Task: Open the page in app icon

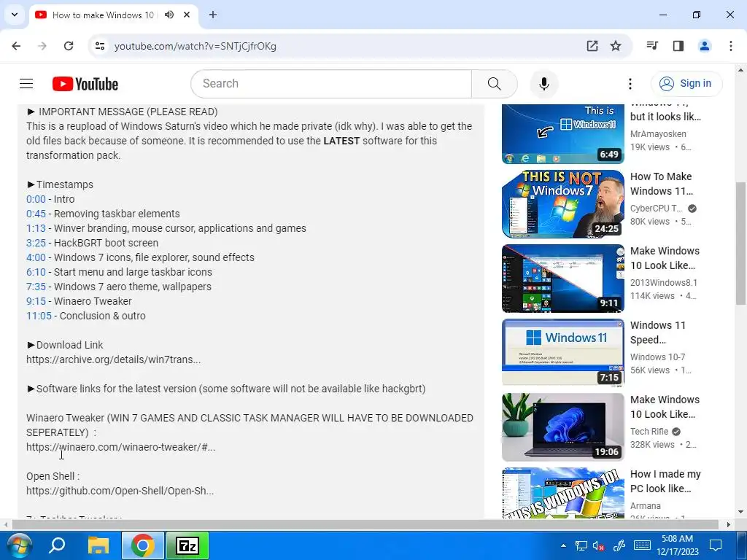Action: coord(592,46)
